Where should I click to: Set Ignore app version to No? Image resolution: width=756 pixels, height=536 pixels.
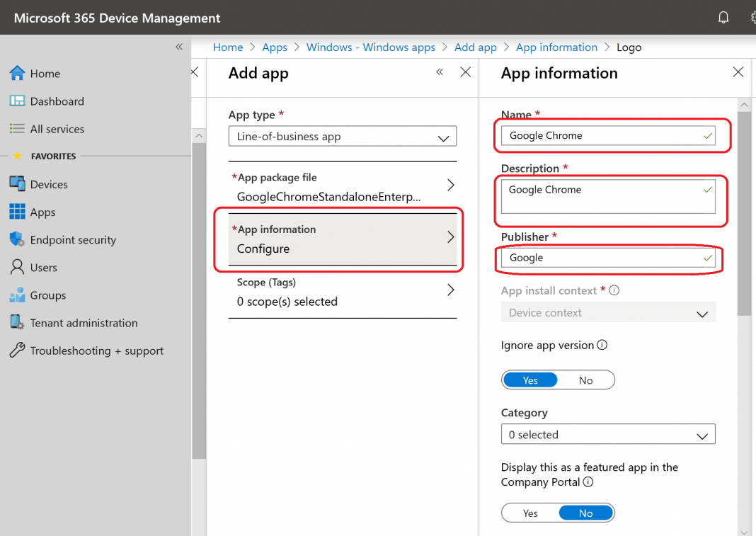click(585, 380)
